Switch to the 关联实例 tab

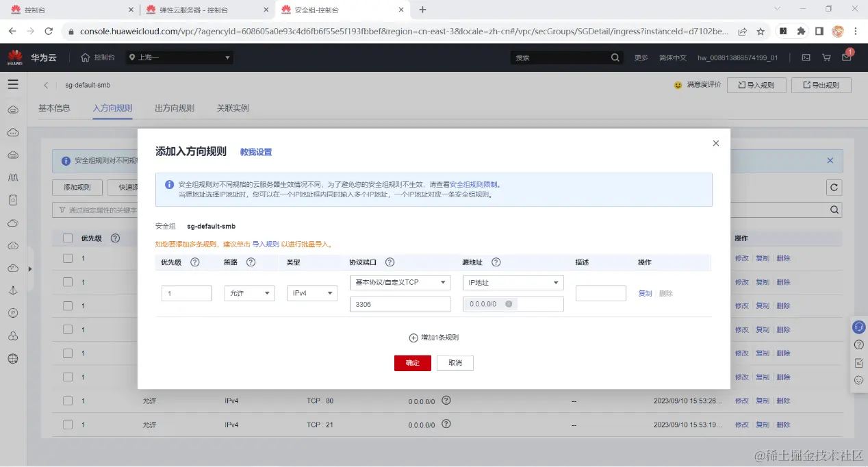click(x=233, y=108)
